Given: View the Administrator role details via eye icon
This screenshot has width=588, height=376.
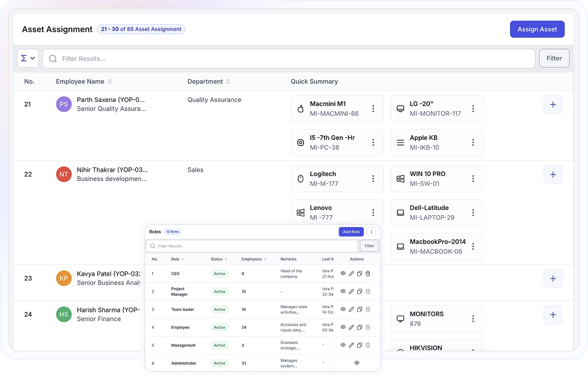Looking at the screenshot, I should coord(357,362).
